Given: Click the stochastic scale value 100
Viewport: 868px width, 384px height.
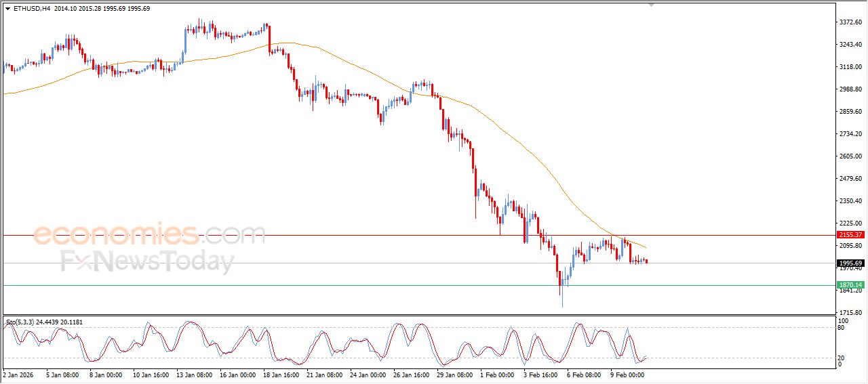Looking at the screenshot, I should (844, 320).
